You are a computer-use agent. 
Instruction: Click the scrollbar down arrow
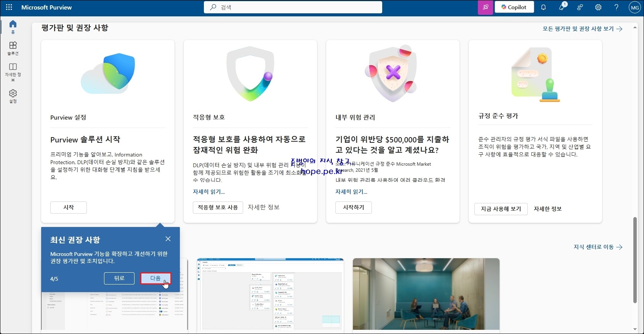coord(635,329)
